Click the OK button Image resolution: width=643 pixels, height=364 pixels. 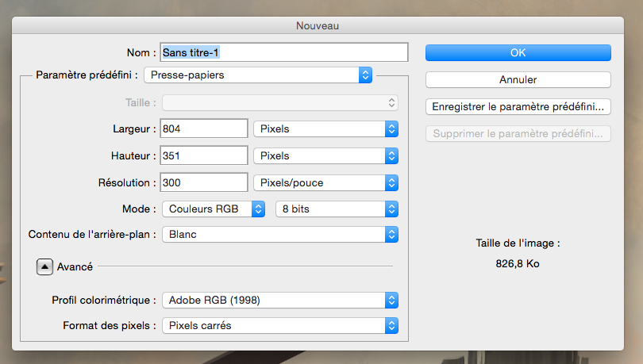518,52
